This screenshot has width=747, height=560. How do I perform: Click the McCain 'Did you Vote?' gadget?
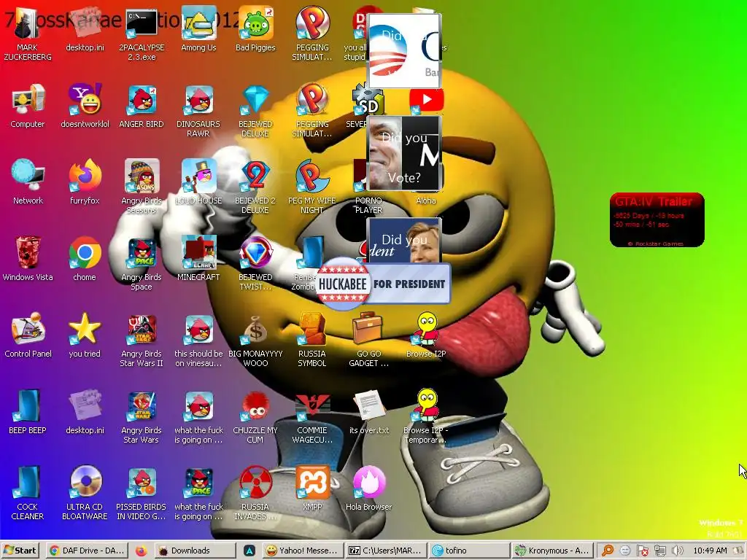click(403, 153)
